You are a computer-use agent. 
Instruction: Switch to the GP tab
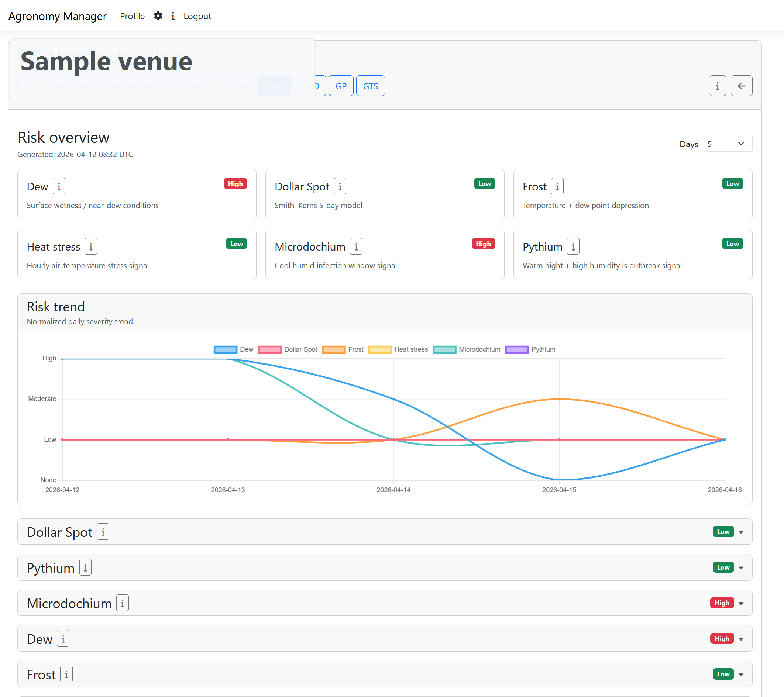(x=341, y=86)
